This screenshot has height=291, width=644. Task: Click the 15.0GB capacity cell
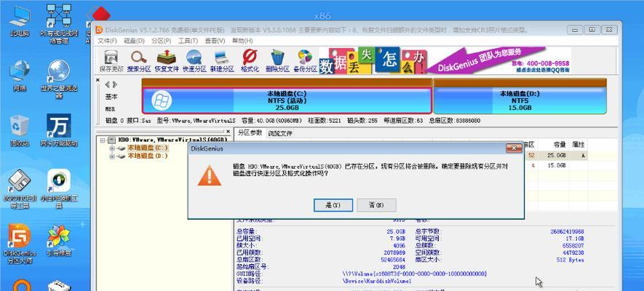click(x=558, y=165)
